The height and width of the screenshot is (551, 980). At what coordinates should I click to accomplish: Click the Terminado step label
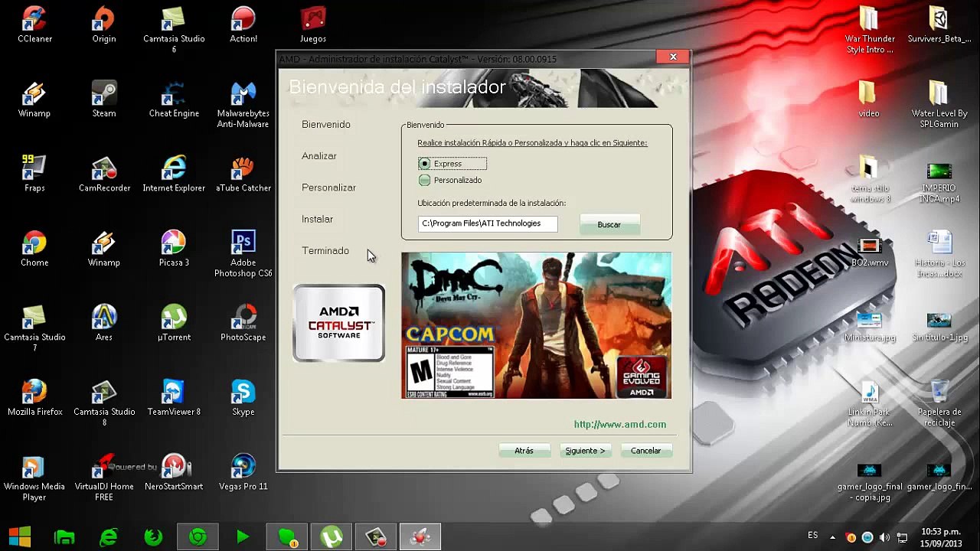point(325,251)
